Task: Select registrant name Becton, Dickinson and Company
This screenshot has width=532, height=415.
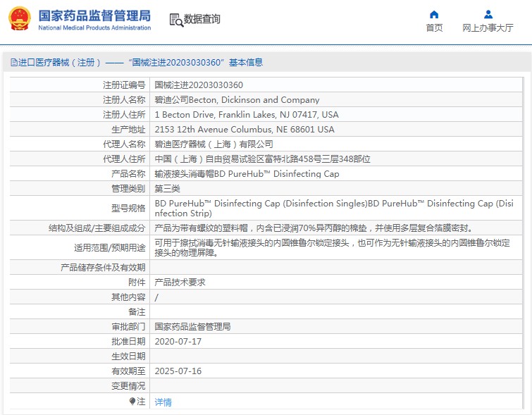Action: pyautogui.click(x=237, y=100)
